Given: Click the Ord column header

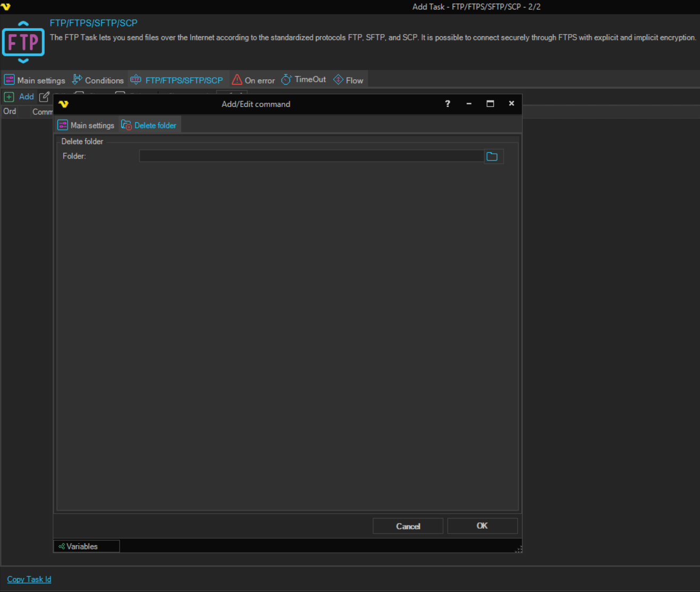Looking at the screenshot, I should 10,112.
